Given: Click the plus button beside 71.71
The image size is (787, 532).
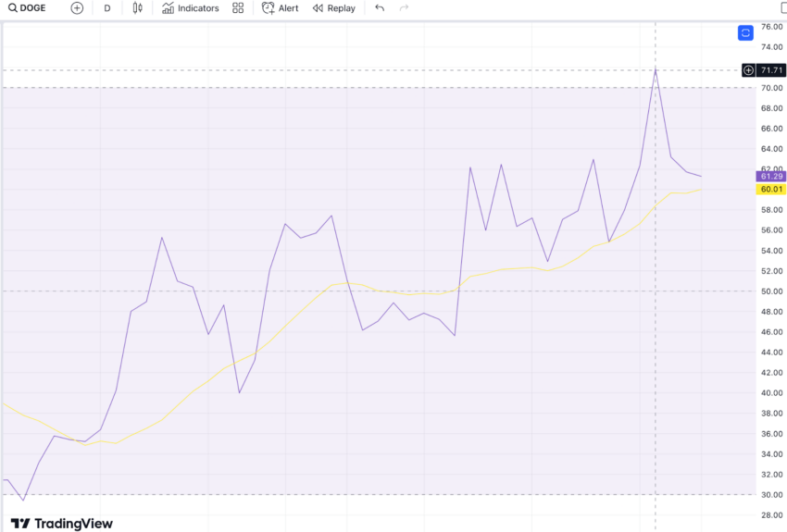Looking at the screenshot, I should click(748, 70).
